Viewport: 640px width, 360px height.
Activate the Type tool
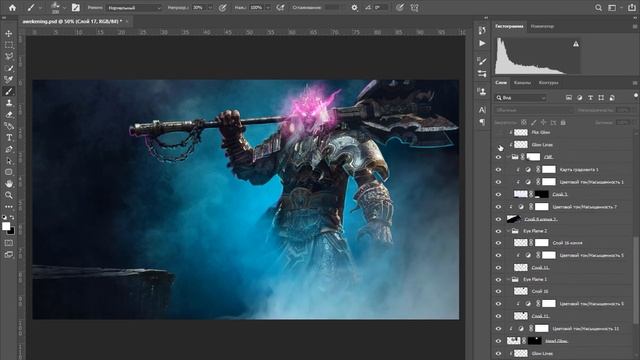[9, 138]
